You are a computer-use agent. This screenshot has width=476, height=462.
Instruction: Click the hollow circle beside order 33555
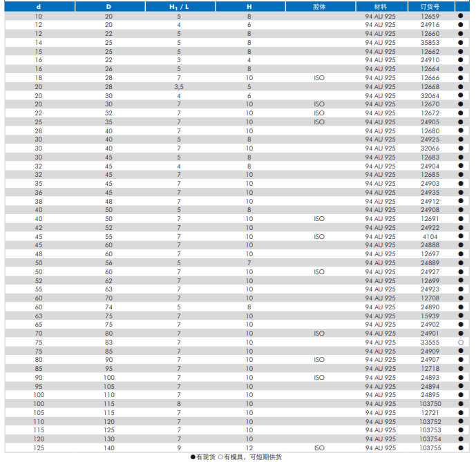coord(460,343)
